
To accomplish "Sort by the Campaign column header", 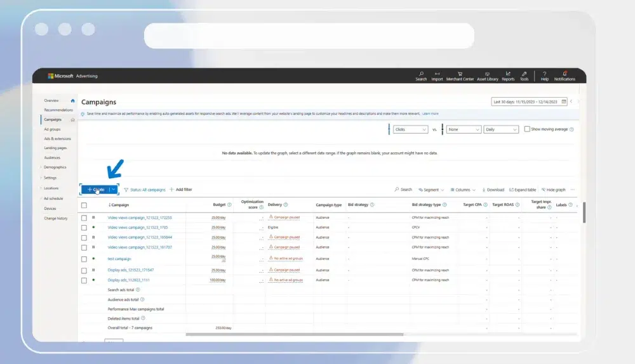I will point(118,205).
